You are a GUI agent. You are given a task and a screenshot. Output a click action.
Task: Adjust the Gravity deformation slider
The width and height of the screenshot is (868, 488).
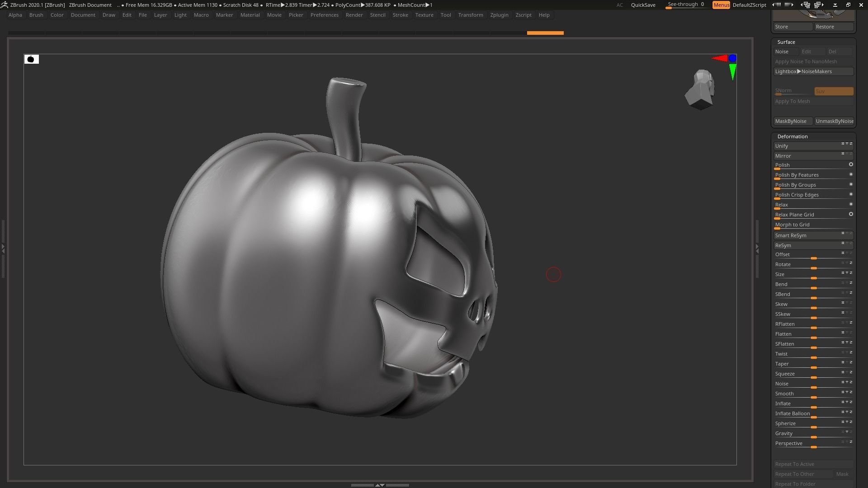813,434
